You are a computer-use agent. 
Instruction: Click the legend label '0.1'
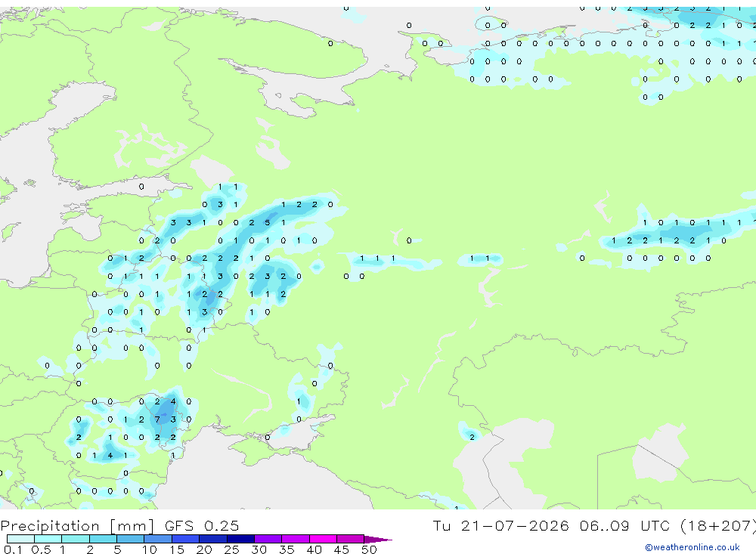point(13,549)
